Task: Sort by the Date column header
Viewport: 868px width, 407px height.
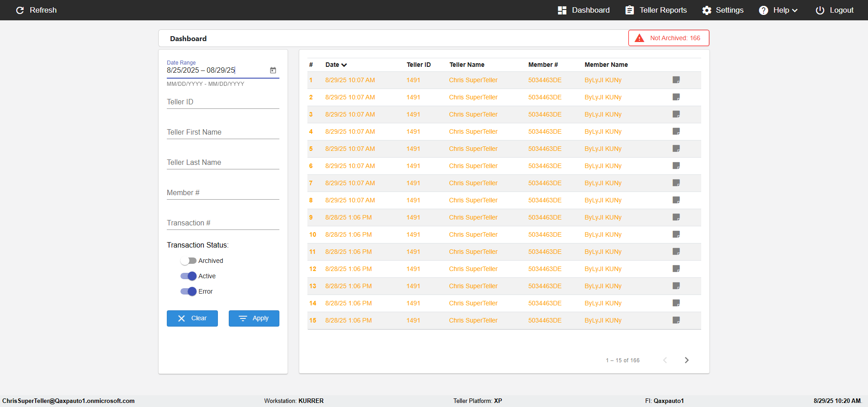Action: 335,65
